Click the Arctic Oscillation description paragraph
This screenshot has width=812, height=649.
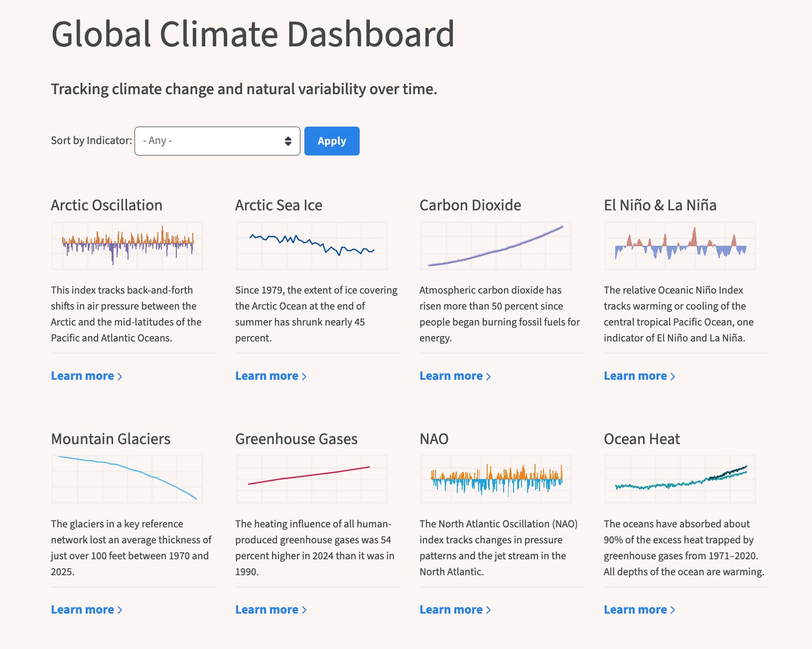pyautogui.click(x=126, y=314)
